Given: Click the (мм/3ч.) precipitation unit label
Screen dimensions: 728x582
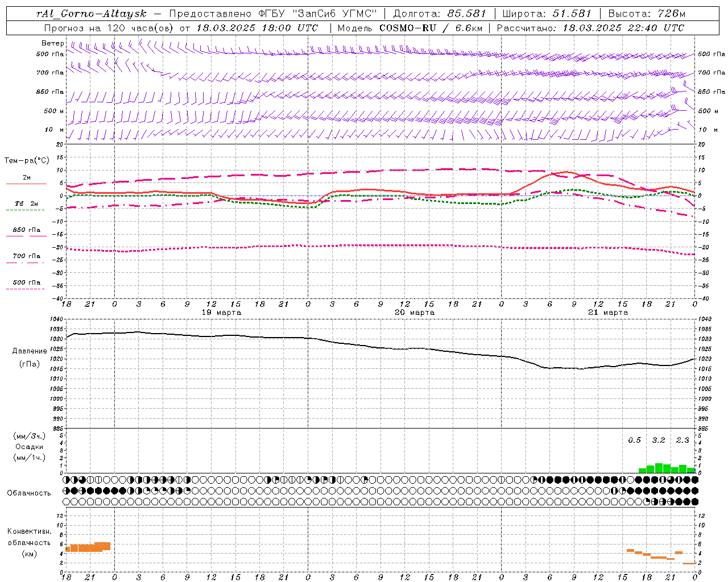Looking at the screenshot, I should tap(30, 436).
